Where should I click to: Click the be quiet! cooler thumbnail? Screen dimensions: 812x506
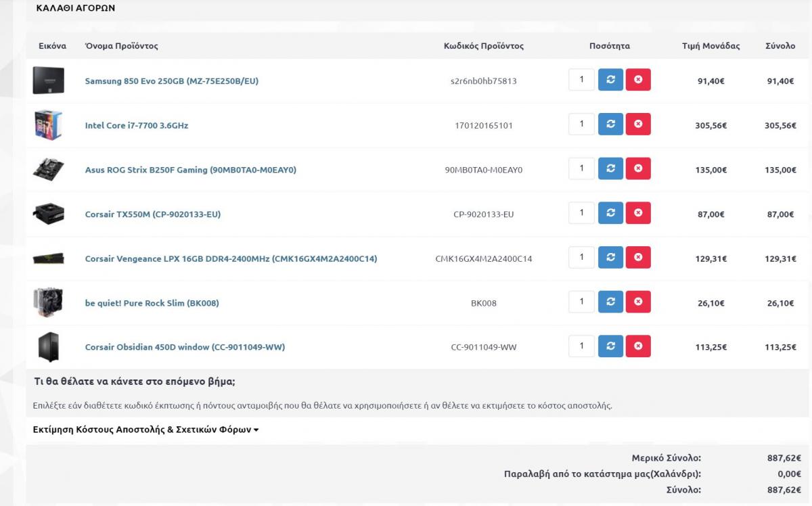(x=49, y=302)
